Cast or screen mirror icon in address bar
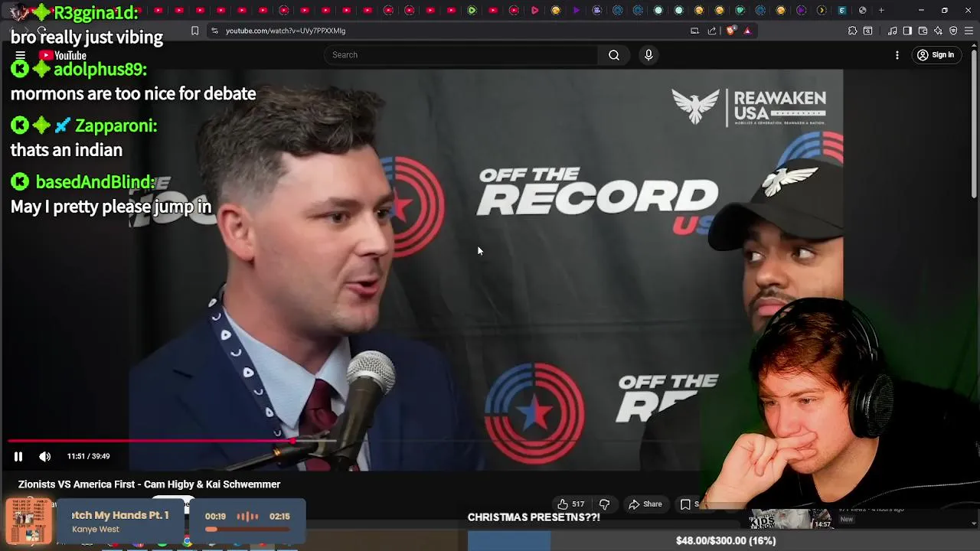 (694, 31)
